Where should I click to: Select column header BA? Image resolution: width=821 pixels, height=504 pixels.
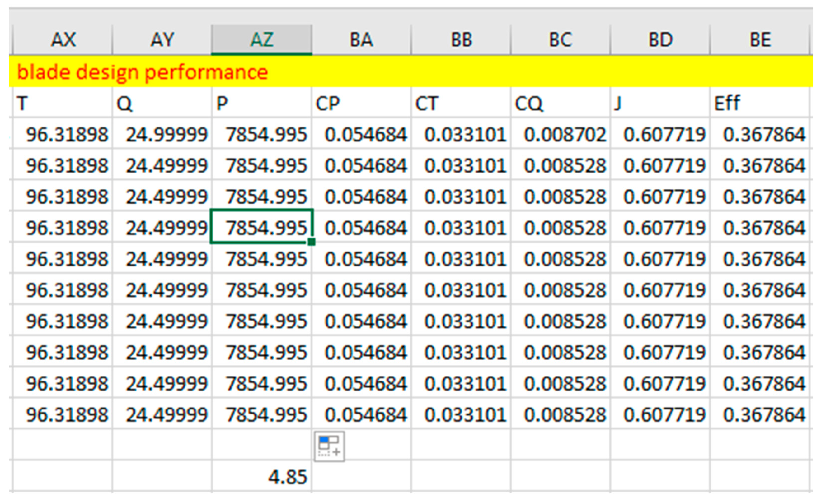361,40
